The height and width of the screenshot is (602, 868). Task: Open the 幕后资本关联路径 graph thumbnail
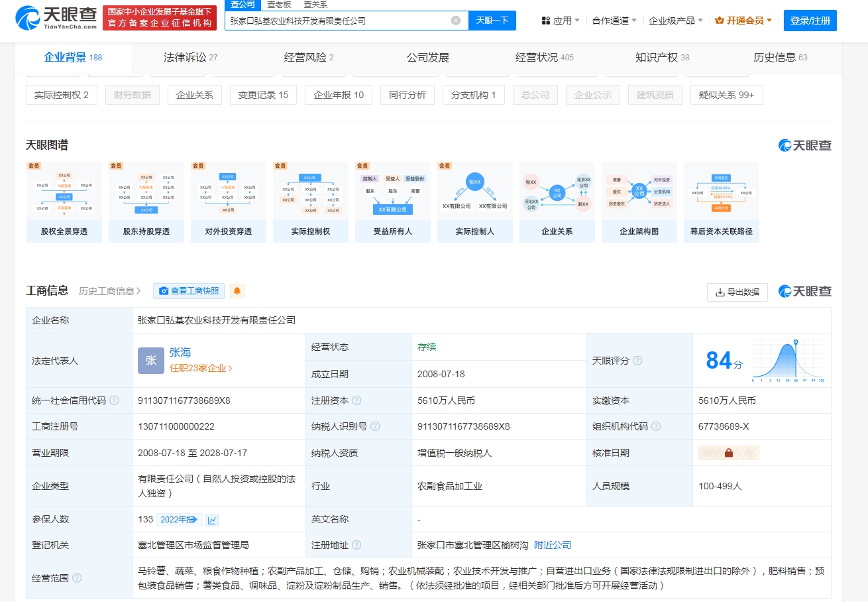click(x=722, y=202)
